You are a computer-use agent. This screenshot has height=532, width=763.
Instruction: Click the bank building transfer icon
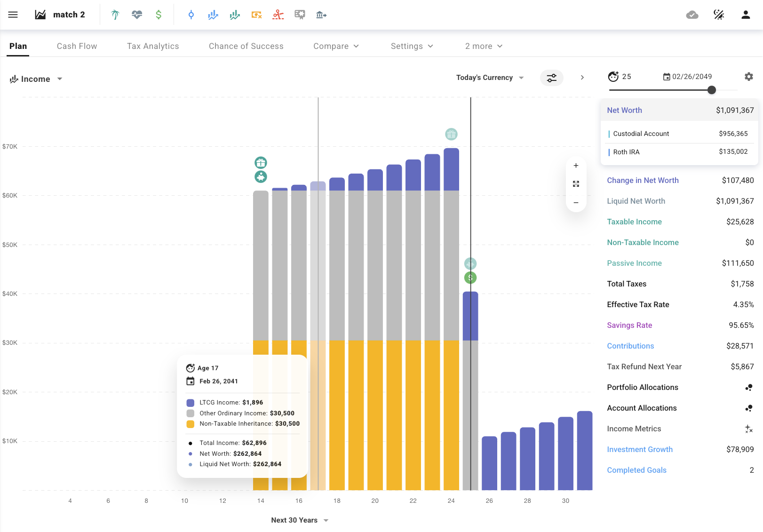pyautogui.click(x=321, y=15)
